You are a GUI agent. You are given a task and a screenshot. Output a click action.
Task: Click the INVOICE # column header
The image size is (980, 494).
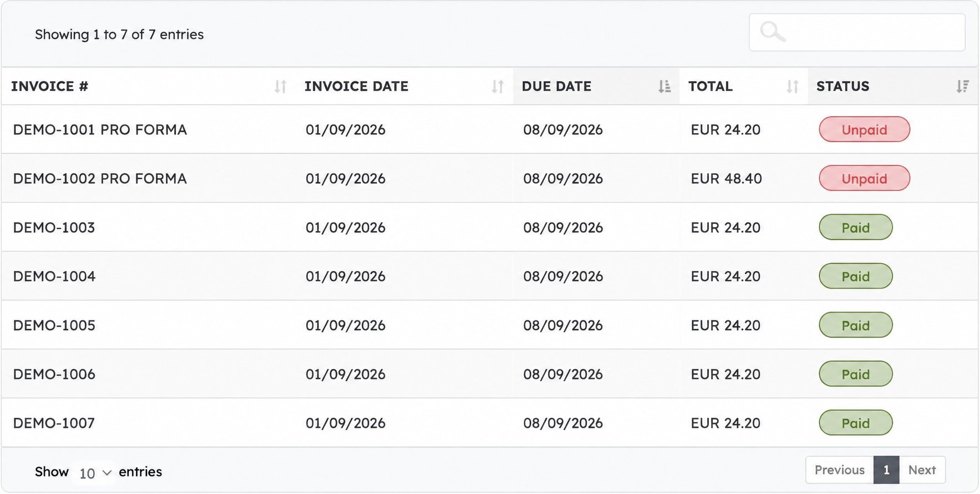[x=149, y=87]
